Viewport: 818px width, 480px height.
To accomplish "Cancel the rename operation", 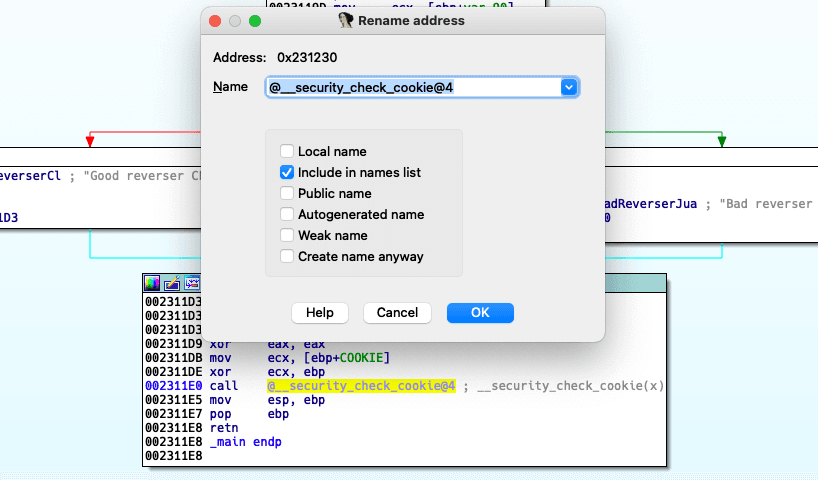I will (x=398, y=313).
